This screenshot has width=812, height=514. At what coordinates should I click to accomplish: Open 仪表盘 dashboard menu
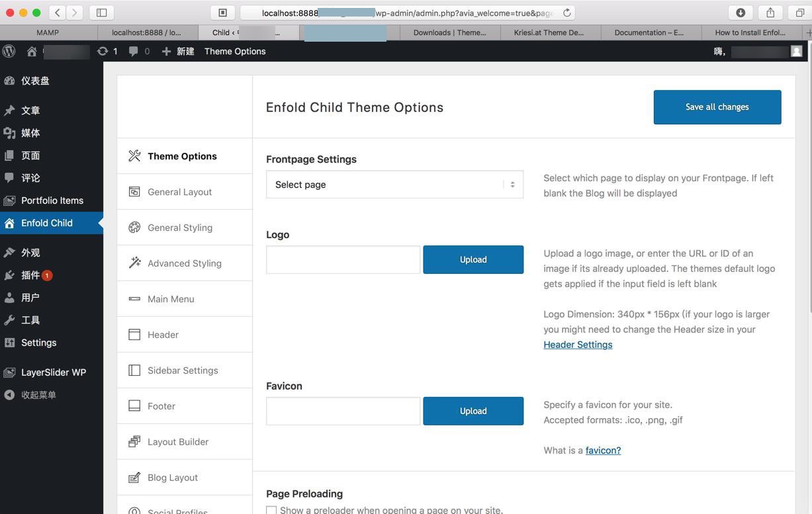click(x=52, y=81)
